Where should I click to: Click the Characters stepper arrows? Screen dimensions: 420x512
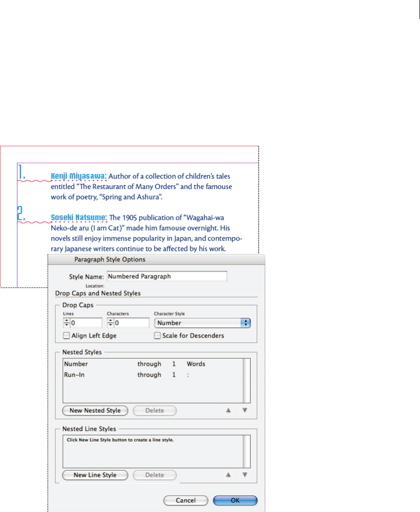(111, 323)
